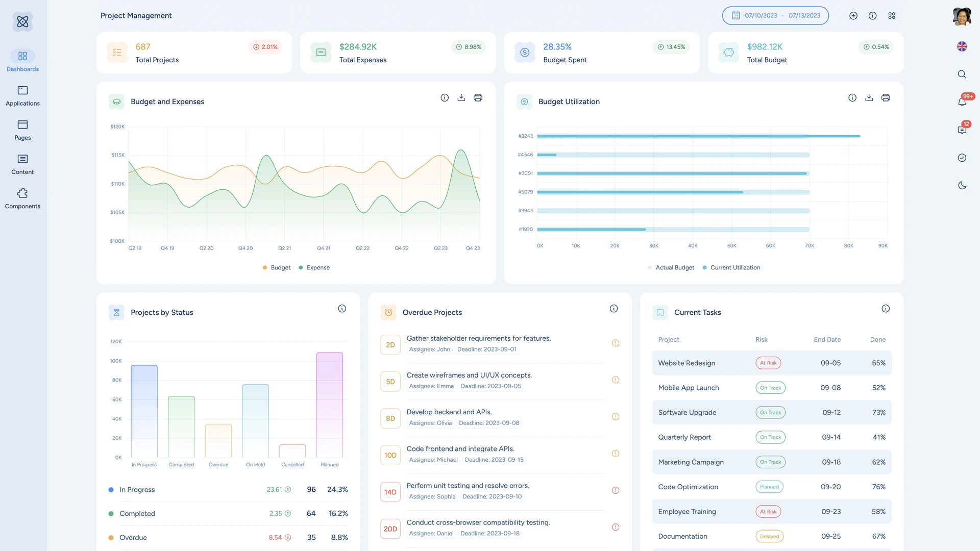Screen dimensions: 980x551
Task: Click the Total Projects card icon
Action: 117,53
